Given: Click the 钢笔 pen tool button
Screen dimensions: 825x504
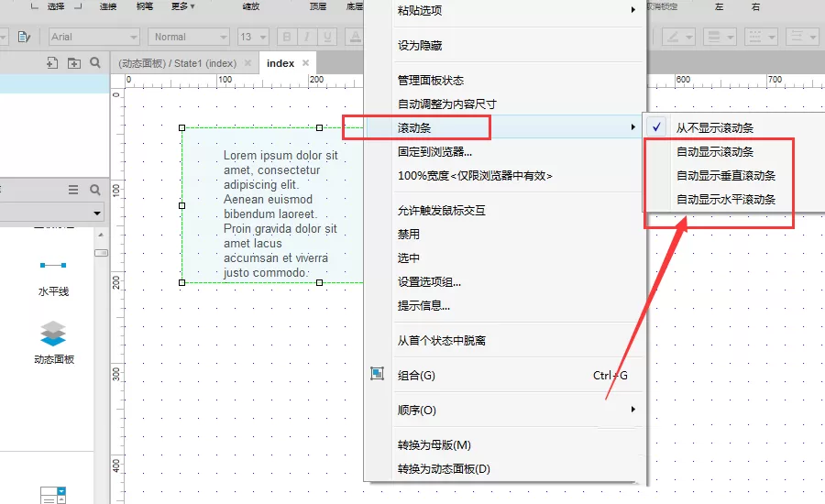Looking at the screenshot, I should [145, 6].
